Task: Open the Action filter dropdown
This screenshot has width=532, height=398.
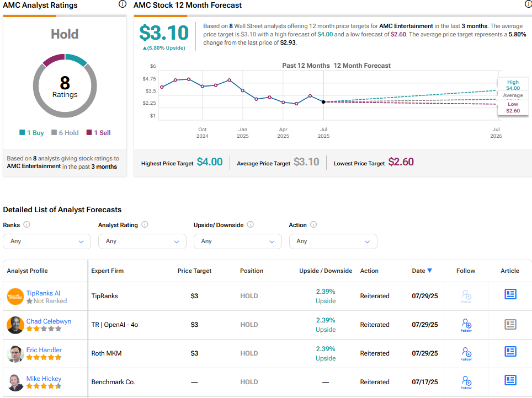Action: coord(333,241)
